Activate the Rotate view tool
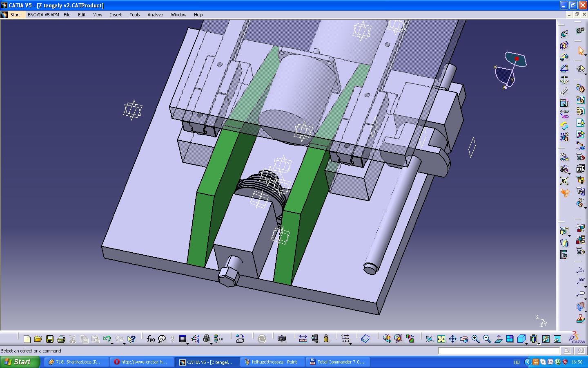This screenshot has height=368, width=588. click(x=464, y=339)
